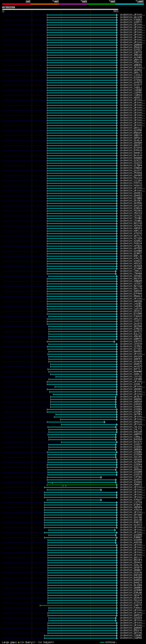Select hit UniRef100_Q94143
This screenshot has height=644, width=146.
(131, 422)
